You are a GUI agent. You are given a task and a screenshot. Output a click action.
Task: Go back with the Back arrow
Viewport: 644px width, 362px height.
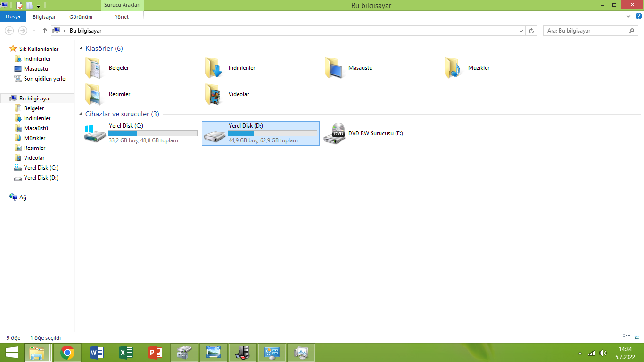point(9,31)
